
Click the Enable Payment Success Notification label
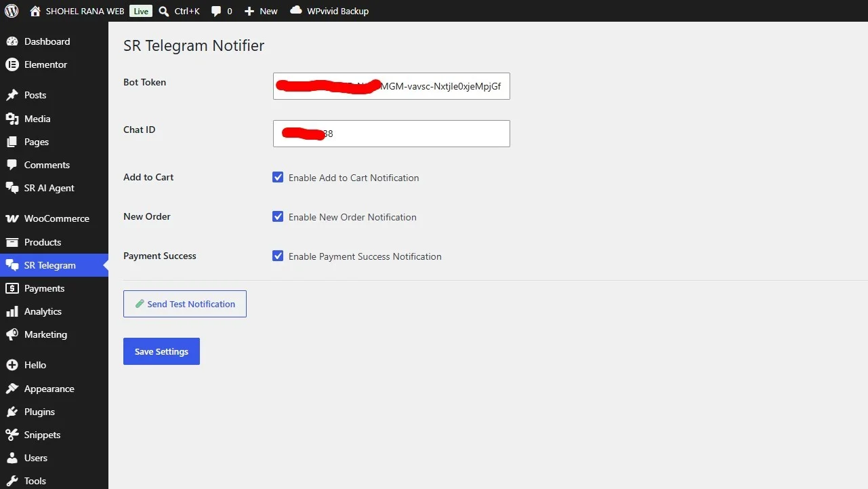[x=365, y=256]
